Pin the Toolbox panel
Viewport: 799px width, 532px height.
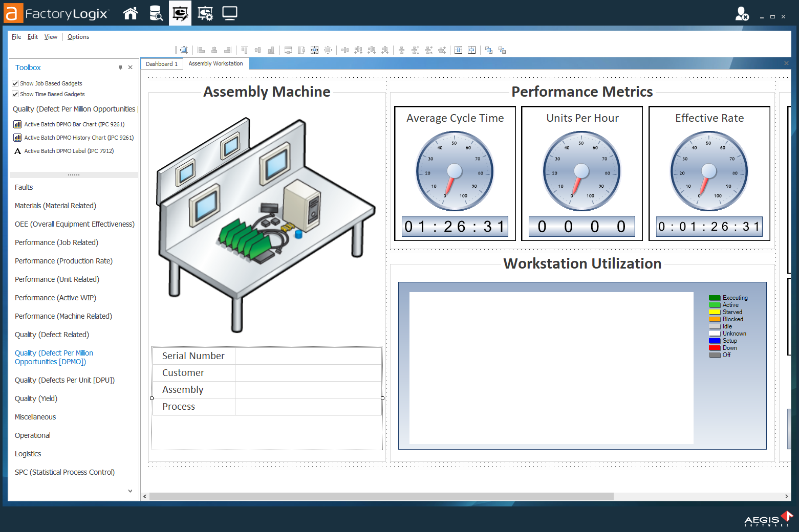120,67
